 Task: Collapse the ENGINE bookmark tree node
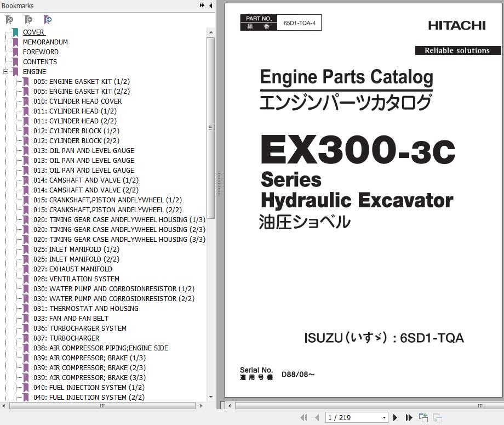coord(5,72)
